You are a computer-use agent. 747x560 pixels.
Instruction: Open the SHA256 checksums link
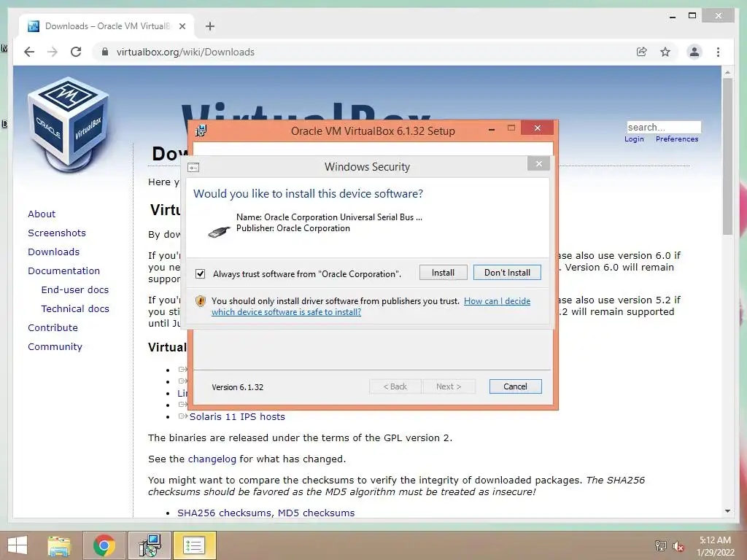[x=225, y=513]
